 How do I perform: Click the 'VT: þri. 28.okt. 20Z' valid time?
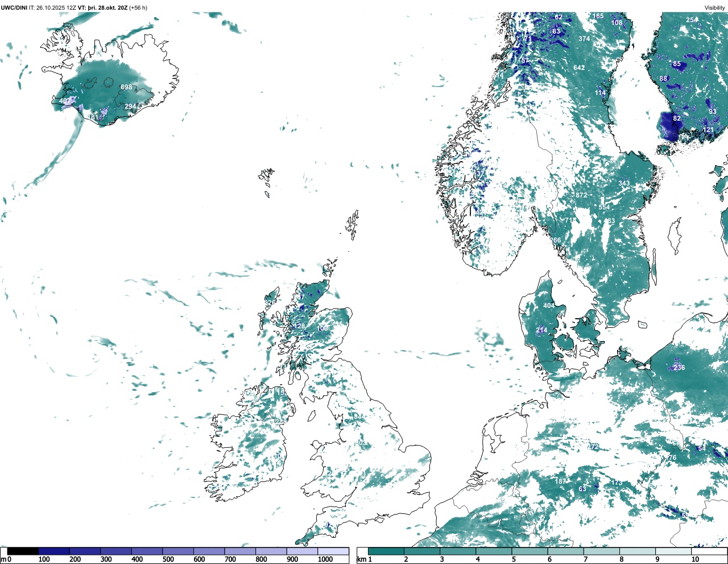click(x=102, y=7)
